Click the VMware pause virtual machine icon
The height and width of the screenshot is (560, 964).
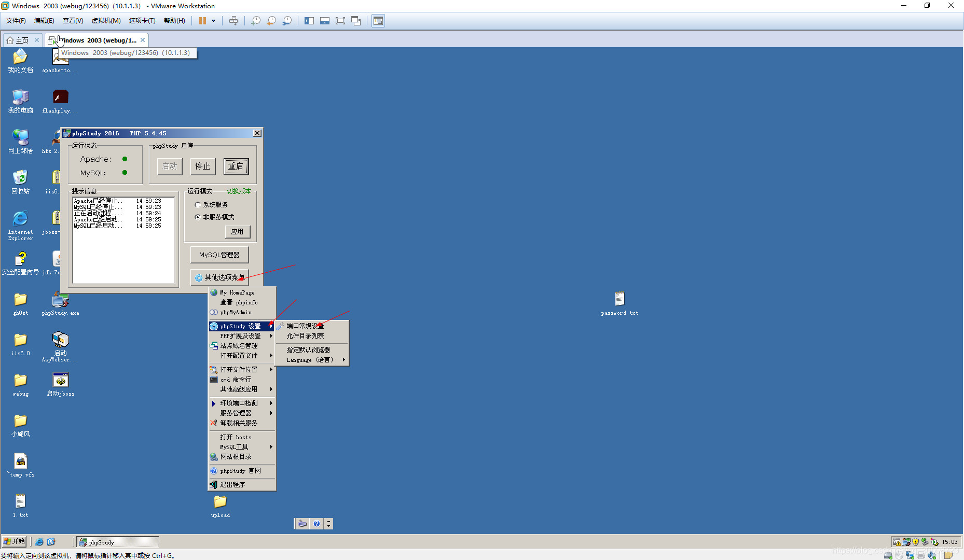[x=202, y=21]
